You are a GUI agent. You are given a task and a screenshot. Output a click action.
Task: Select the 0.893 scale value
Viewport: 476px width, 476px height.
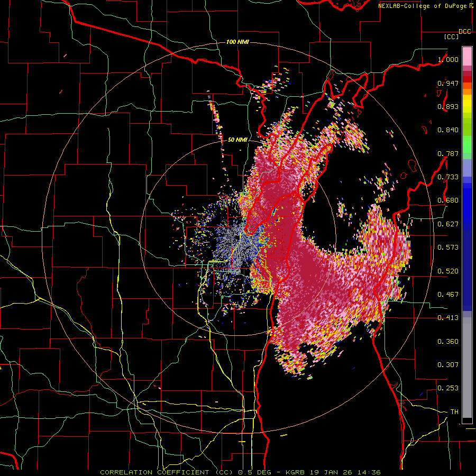click(x=448, y=106)
